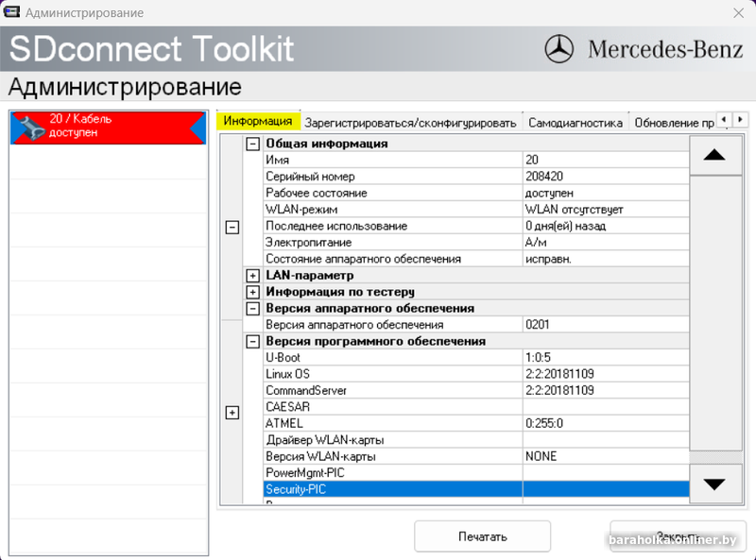This screenshot has height=560, width=756.
Task: Select Состояние аппаратного обеспечения row
Action: pyautogui.click(x=476, y=259)
